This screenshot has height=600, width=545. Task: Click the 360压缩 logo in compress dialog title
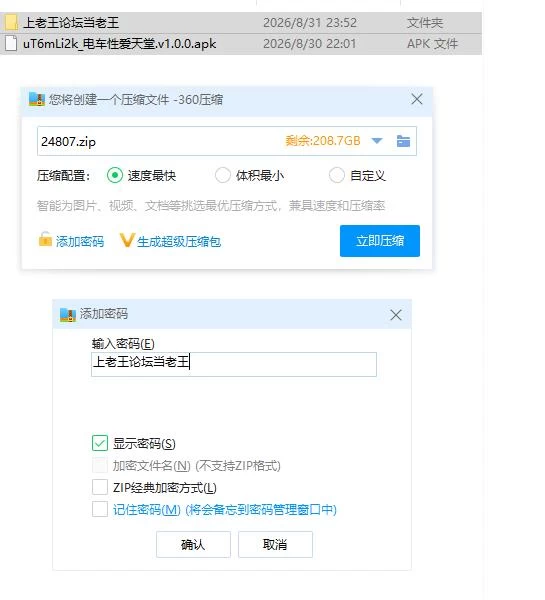pyautogui.click(x=37, y=99)
